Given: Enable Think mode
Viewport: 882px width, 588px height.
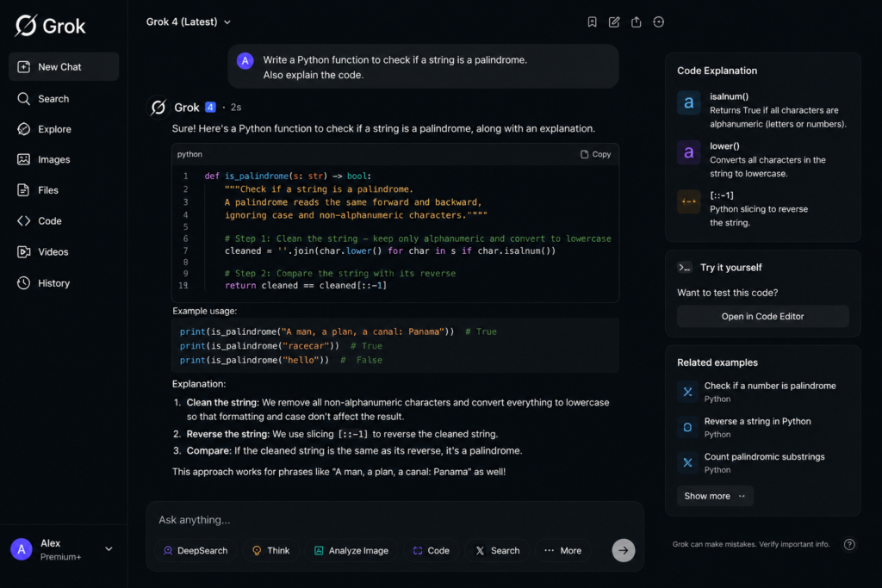Looking at the screenshot, I should [x=270, y=550].
